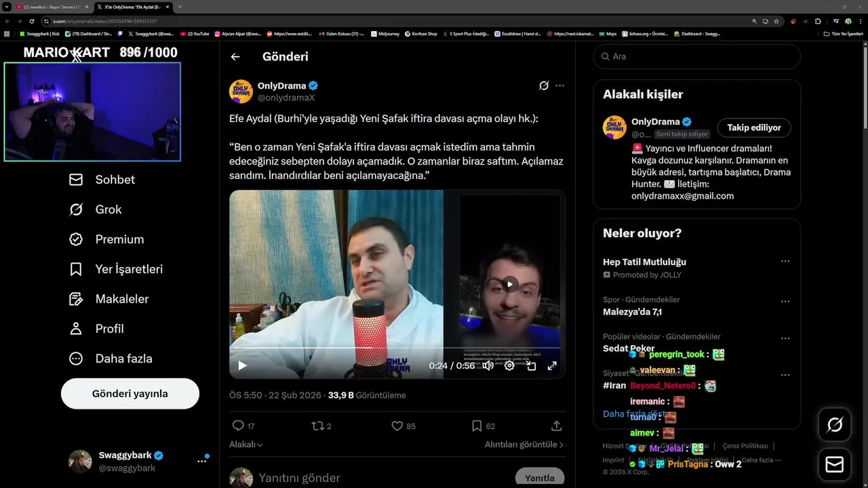This screenshot has height=488, width=868.
Task: Click Gönderi yayınla button
Action: tap(130, 394)
